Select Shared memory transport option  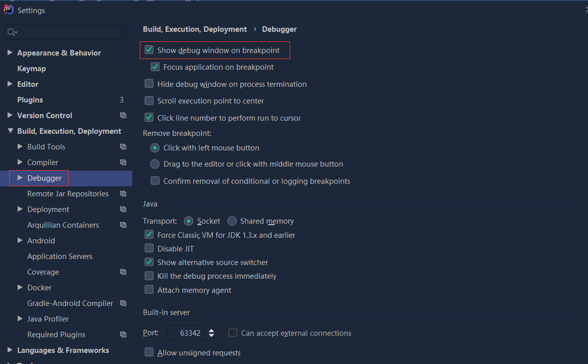pos(232,221)
